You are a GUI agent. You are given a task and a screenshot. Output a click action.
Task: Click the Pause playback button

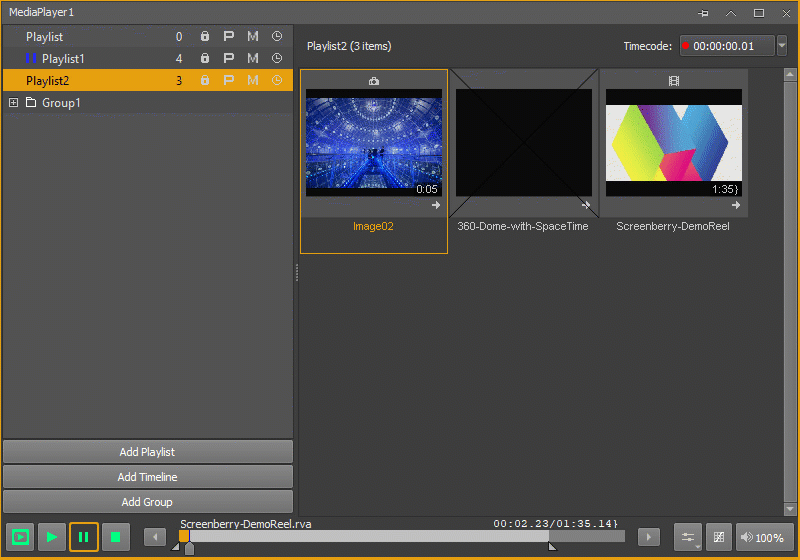pyautogui.click(x=84, y=537)
